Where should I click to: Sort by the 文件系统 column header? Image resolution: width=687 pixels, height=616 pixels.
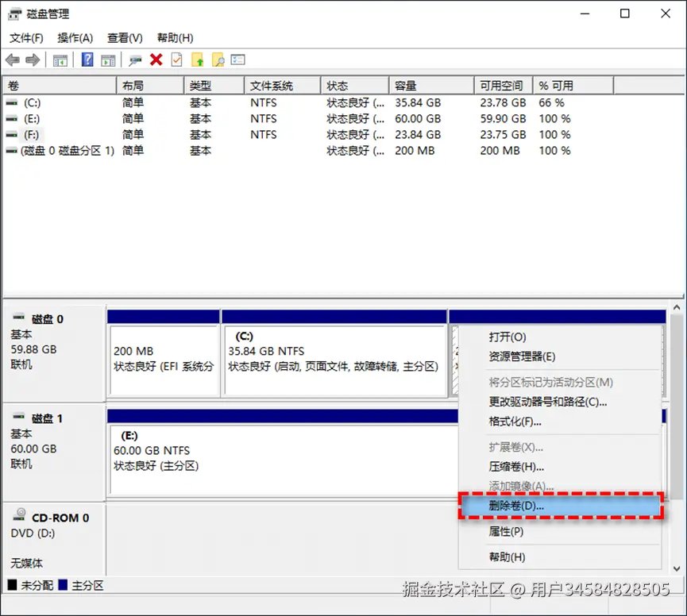click(283, 86)
